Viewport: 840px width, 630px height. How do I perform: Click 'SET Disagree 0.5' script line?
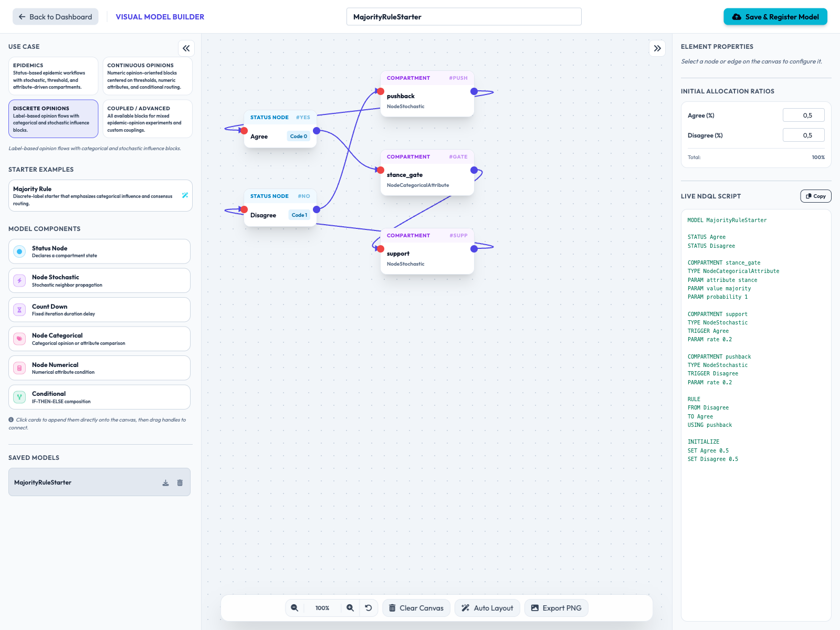pyautogui.click(x=713, y=459)
